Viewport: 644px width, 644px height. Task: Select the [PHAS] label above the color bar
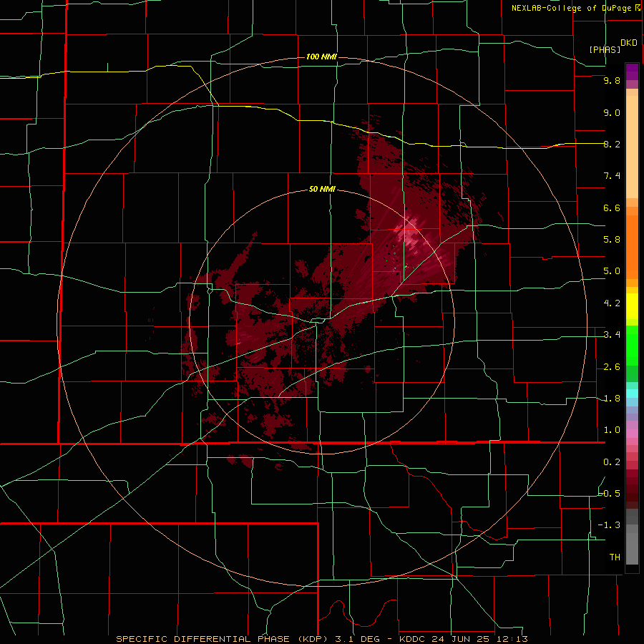(605, 49)
